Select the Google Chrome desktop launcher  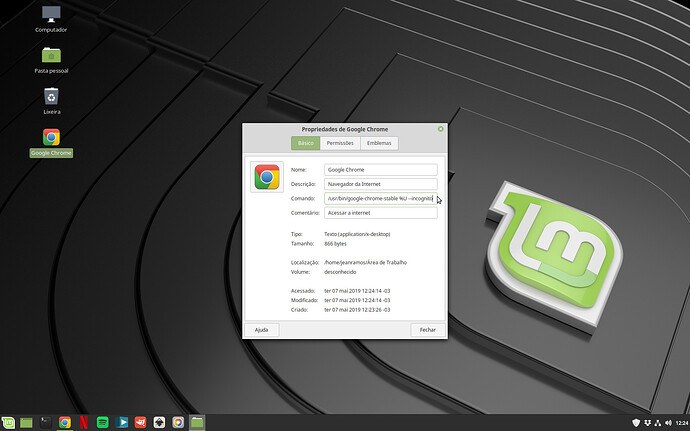point(51,143)
